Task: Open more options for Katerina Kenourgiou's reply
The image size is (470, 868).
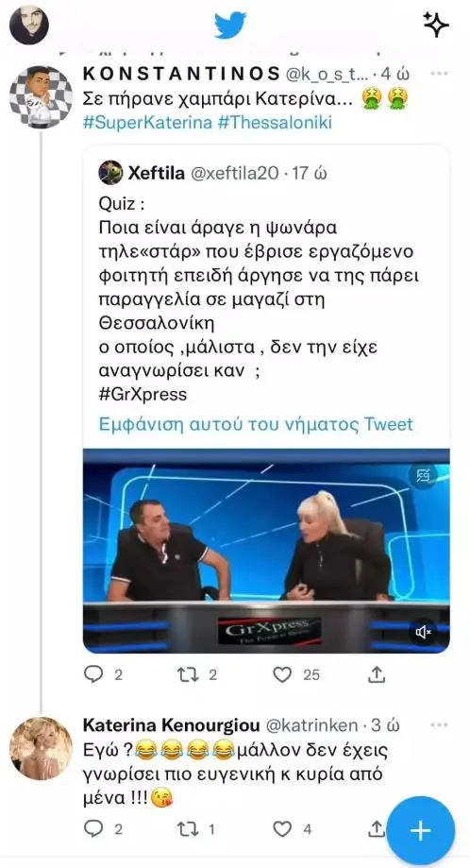Action: point(439,724)
